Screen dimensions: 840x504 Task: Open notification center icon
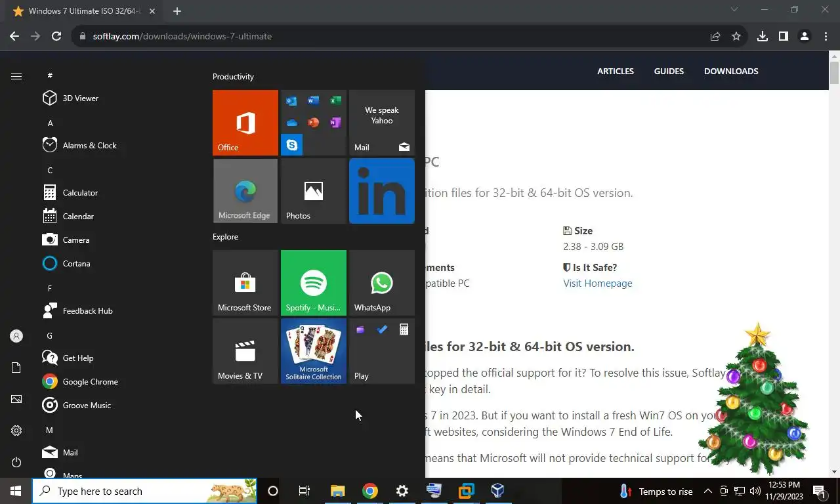click(820, 491)
